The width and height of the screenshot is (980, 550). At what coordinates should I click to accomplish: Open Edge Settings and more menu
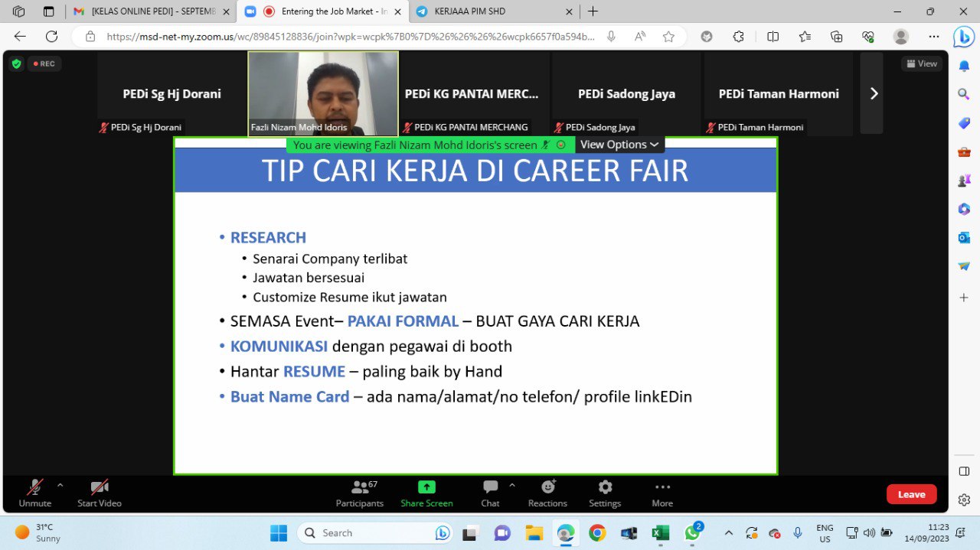(x=934, y=36)
